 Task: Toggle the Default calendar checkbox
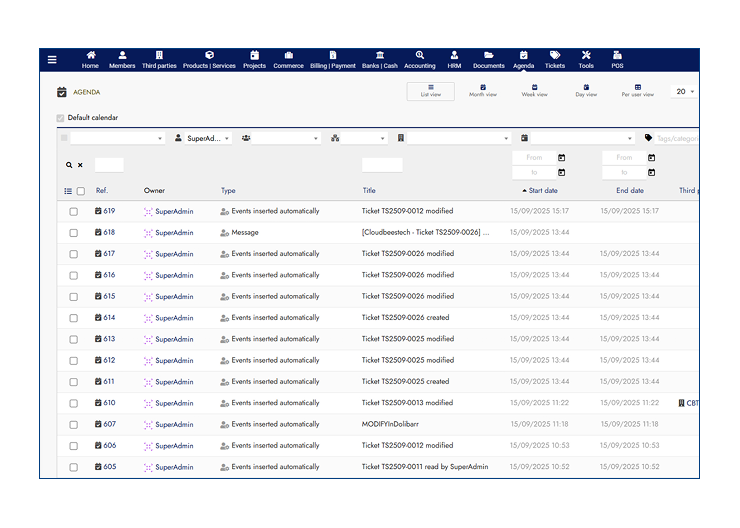[x=61, y=118]
